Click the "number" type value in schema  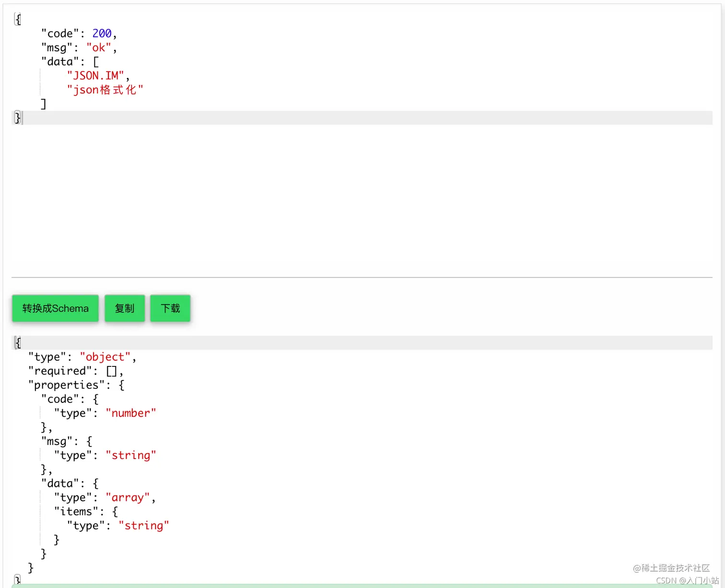click(131, 413)
